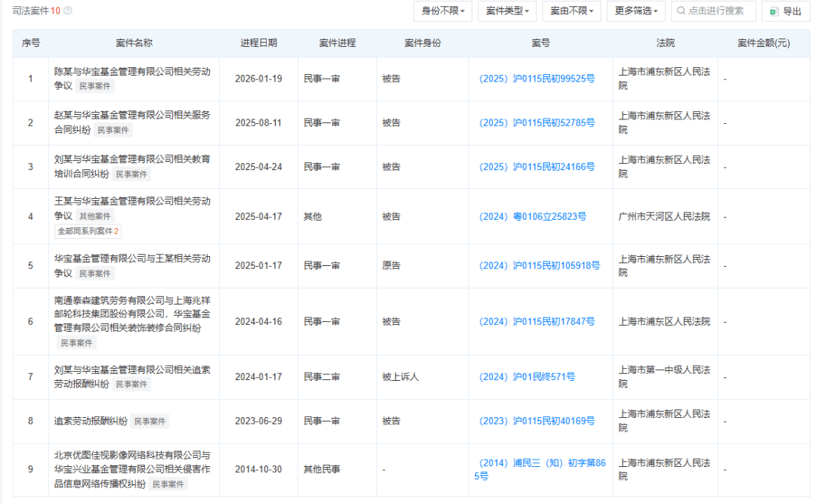816x504 pixels.
Task: Click case name 陈某与华宝基金管理有限公司相关劳动争议
Action: (x=132, y=72)
